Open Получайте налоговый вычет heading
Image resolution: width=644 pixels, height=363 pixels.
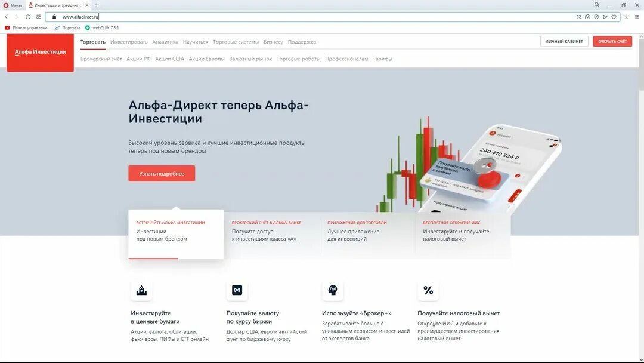459,313
